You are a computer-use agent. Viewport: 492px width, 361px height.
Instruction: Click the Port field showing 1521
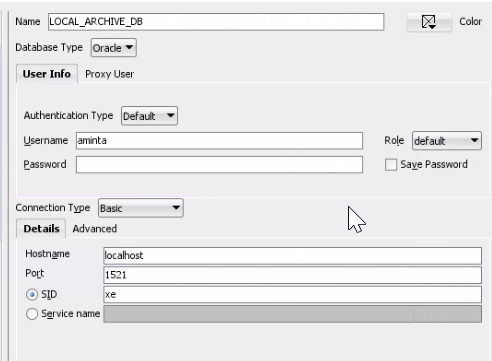(292, 275)
